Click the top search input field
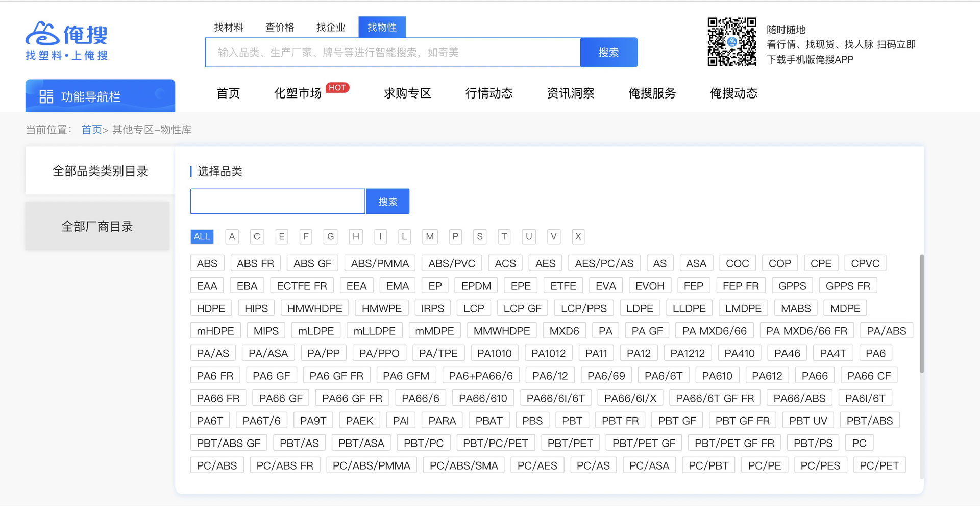980x515 pixels. coord(393,53)
